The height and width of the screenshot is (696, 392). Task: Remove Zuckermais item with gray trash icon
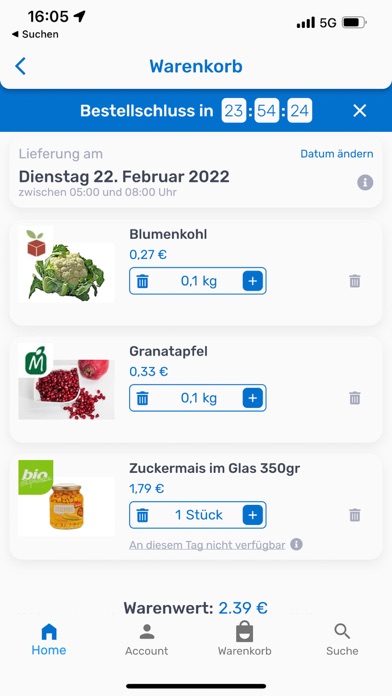pyautogui.click(x=354, y=515)
